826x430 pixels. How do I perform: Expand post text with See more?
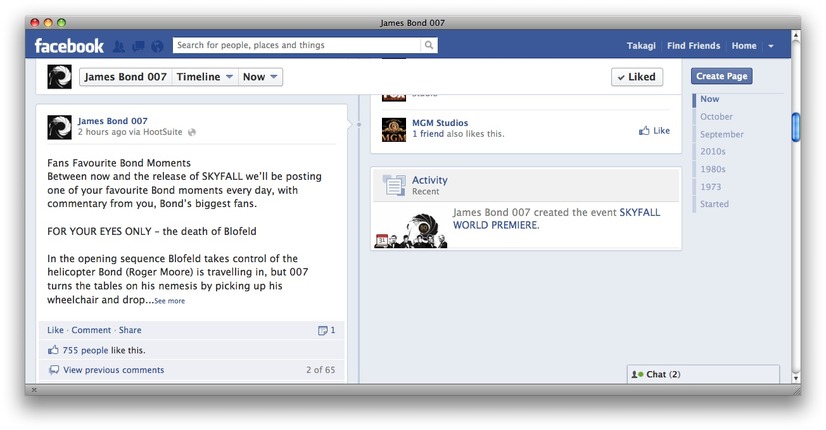(x=170, y=301)
